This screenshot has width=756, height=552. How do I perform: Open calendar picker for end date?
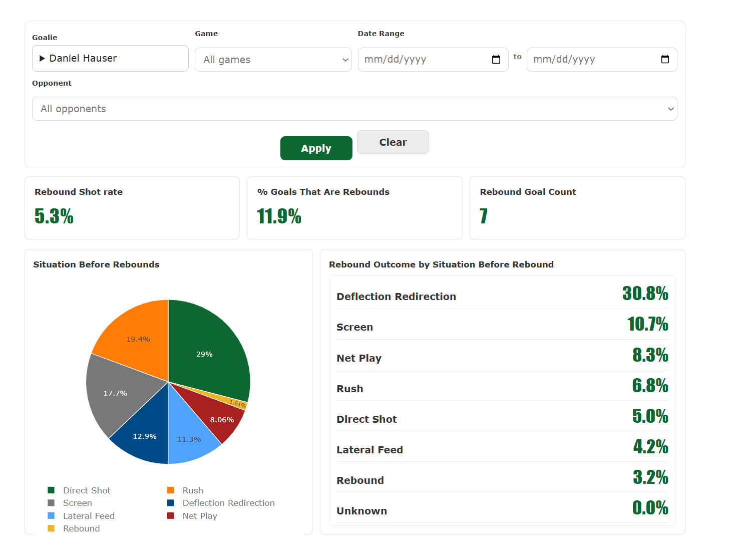tap(665, 60)
